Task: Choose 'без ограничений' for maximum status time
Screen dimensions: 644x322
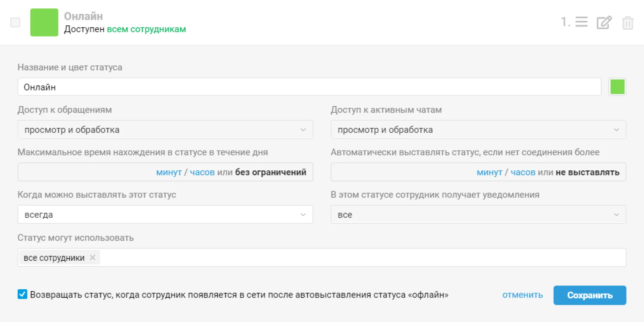Action: coord(271,172)
